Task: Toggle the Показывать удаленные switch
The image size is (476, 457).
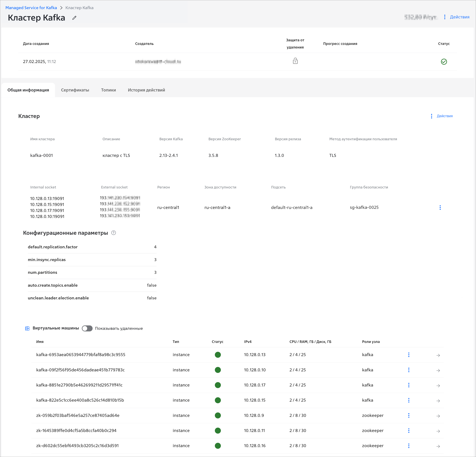Action: pyautogui.click(x=87, y=328)
